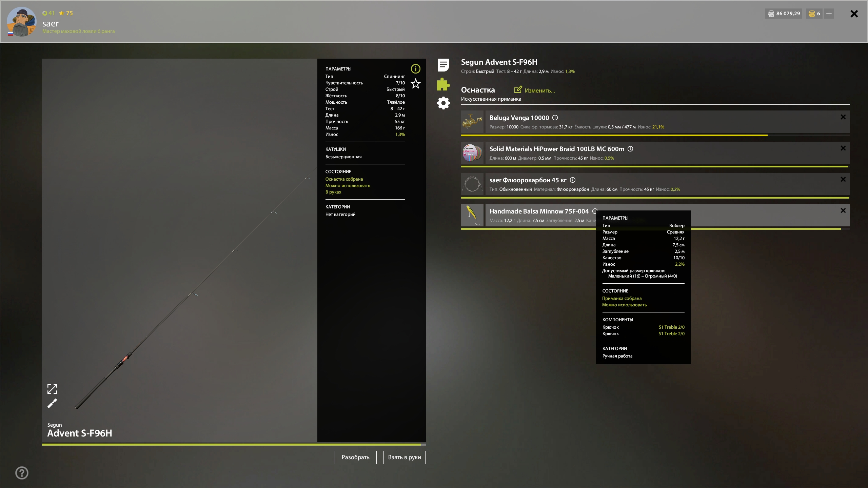Open the help question mark icon
This screenshot has height=488, width=868.
coord(22,473)
